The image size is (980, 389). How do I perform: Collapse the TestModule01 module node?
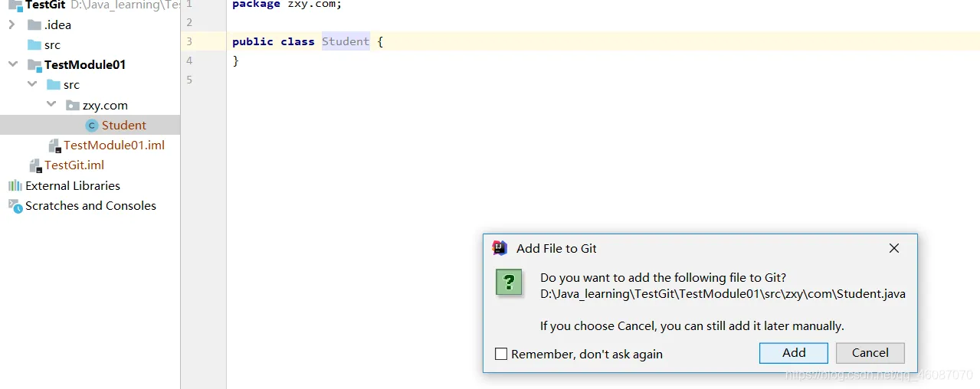tap(12, 64)
